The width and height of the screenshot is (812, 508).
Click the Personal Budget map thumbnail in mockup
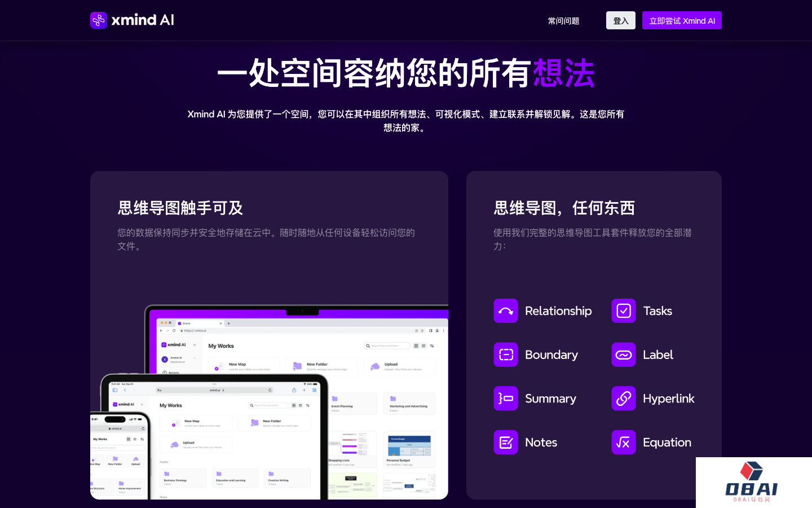click(x=409, y=450)
